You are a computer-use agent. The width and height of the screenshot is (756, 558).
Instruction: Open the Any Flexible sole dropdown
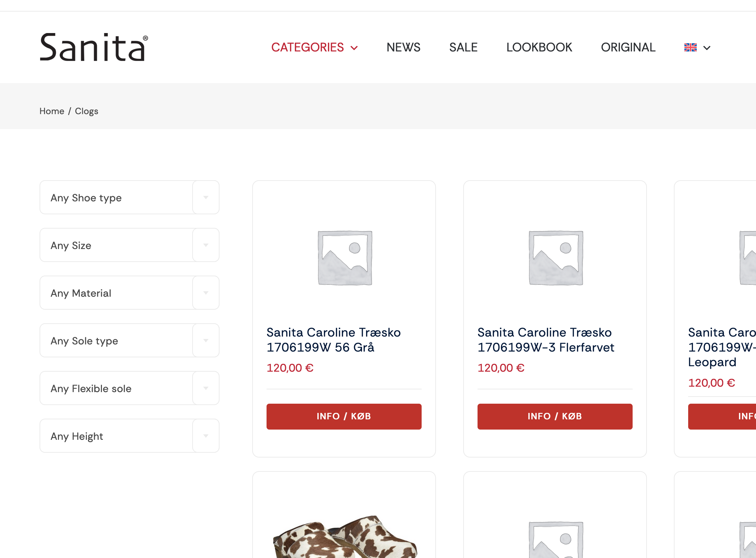(x=130, y=388)
